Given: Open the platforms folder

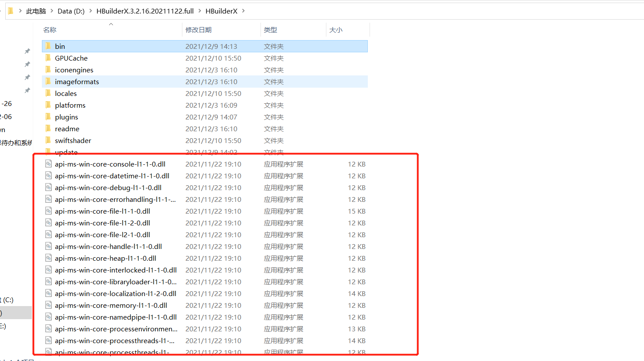Looking at the screenshot, I should 70,105.
